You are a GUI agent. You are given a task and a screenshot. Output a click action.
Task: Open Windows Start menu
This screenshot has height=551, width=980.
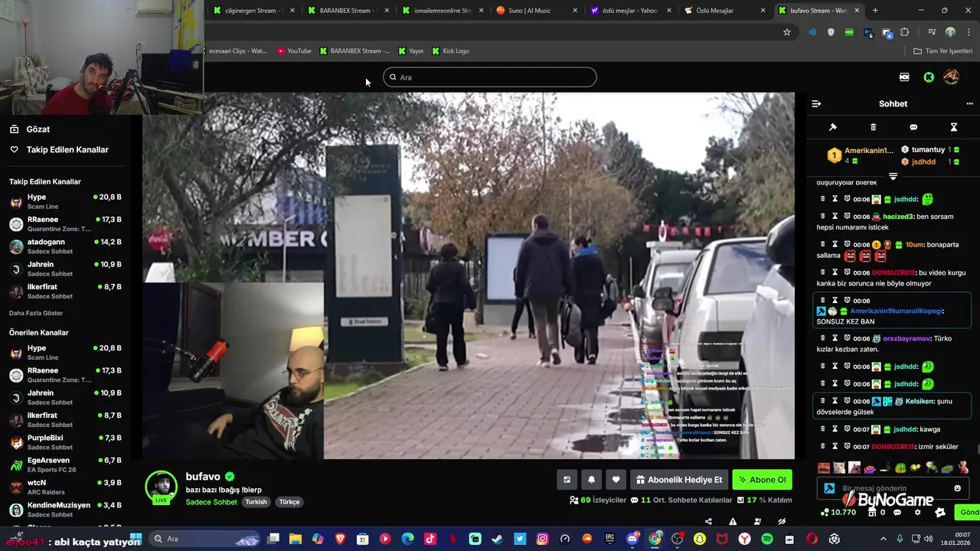[136, 539]
